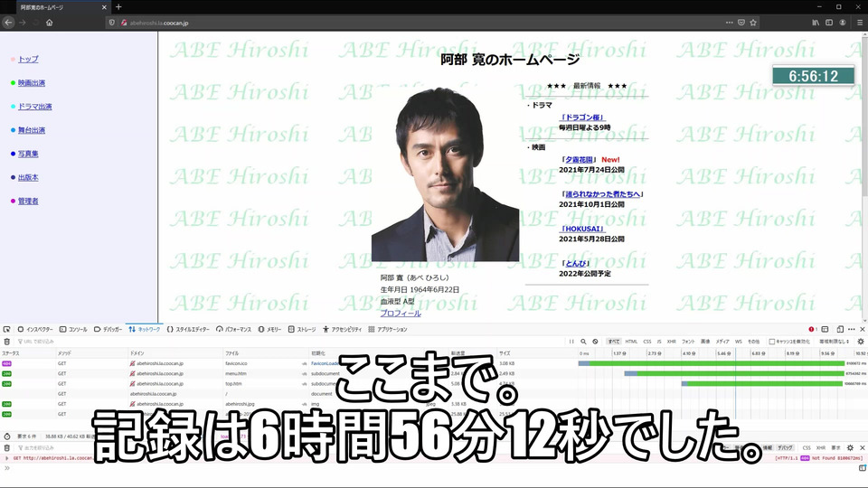Open the 出版本 link
The height and width of the screenshot is (488, 868).
click(28, 178)
